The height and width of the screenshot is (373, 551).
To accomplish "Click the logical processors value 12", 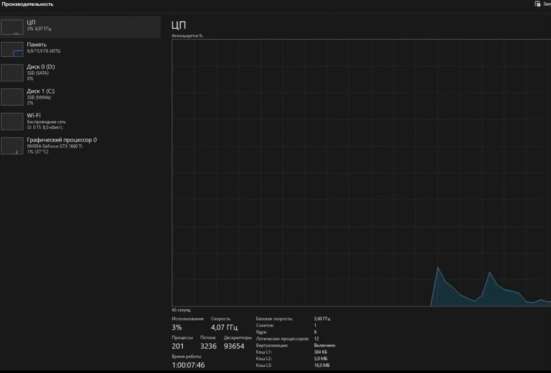I will (316, 339).
